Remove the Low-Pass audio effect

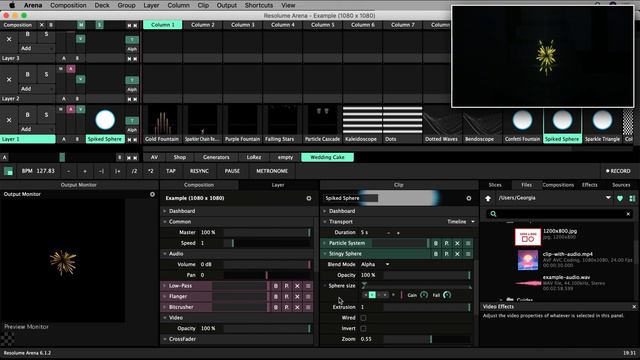coord(297,286)
